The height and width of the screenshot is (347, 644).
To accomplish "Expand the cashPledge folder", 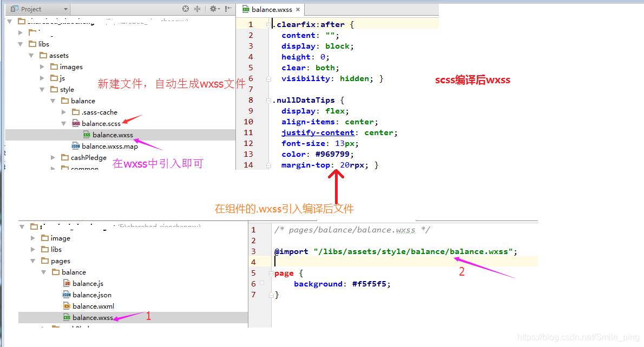I will 52,157.
